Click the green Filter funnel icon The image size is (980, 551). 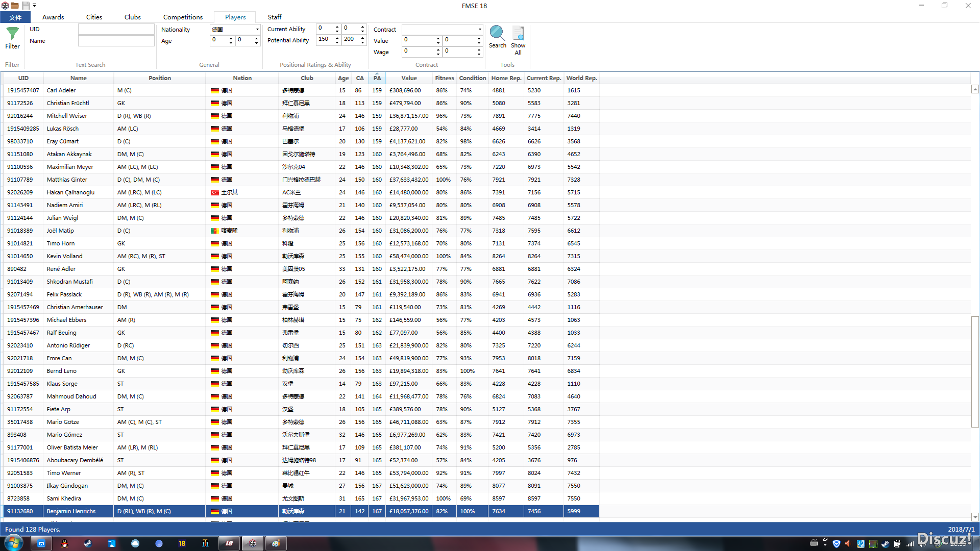tap(12, 34)
